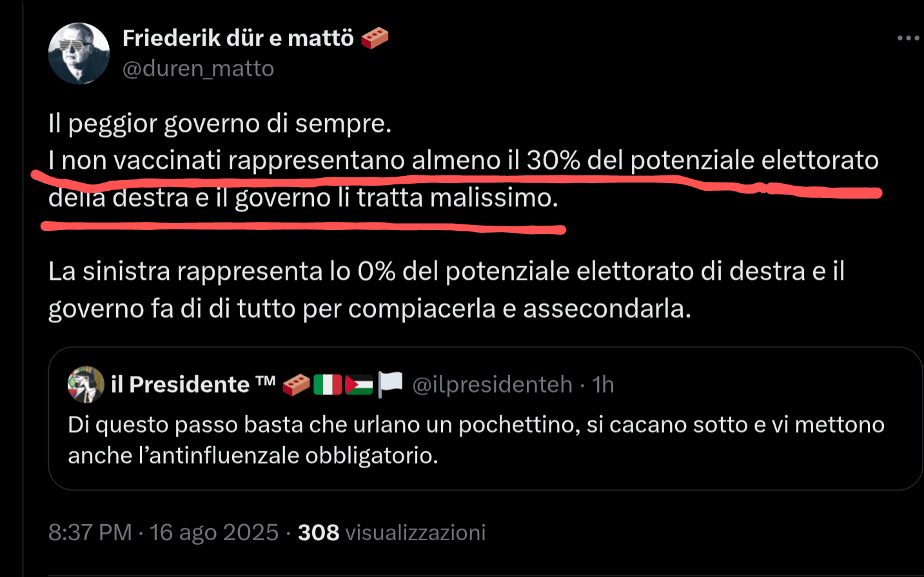Click the @duren_matto handle
This screenshot has width=924, height=577.
pyautogui.click(x=198, y=68)
